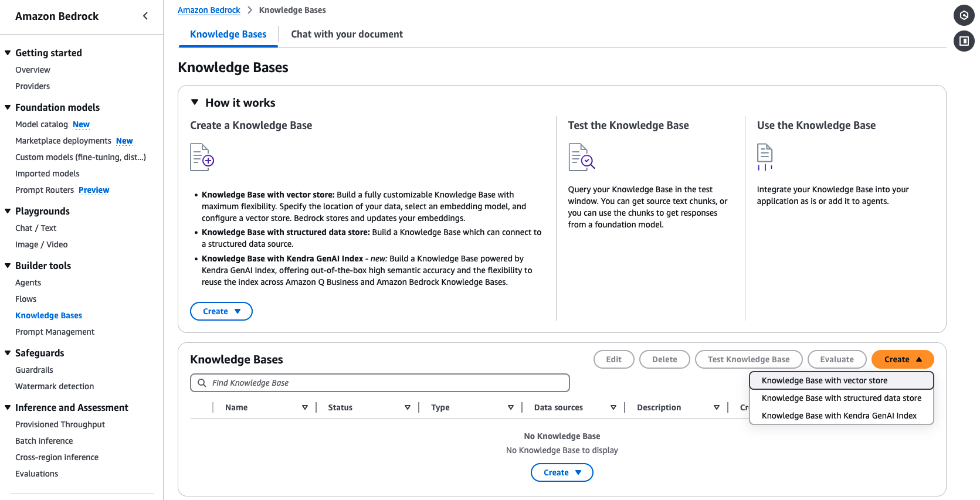This screenshot has width=980, height=500.
Task: Click the Evaluate button
Action: 837,359
